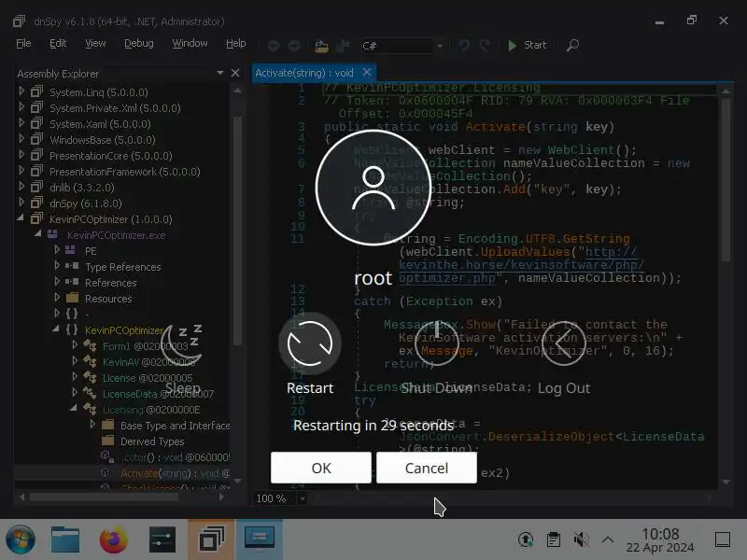Select Base Type and Interfaces folder

(x=175, y=426)
